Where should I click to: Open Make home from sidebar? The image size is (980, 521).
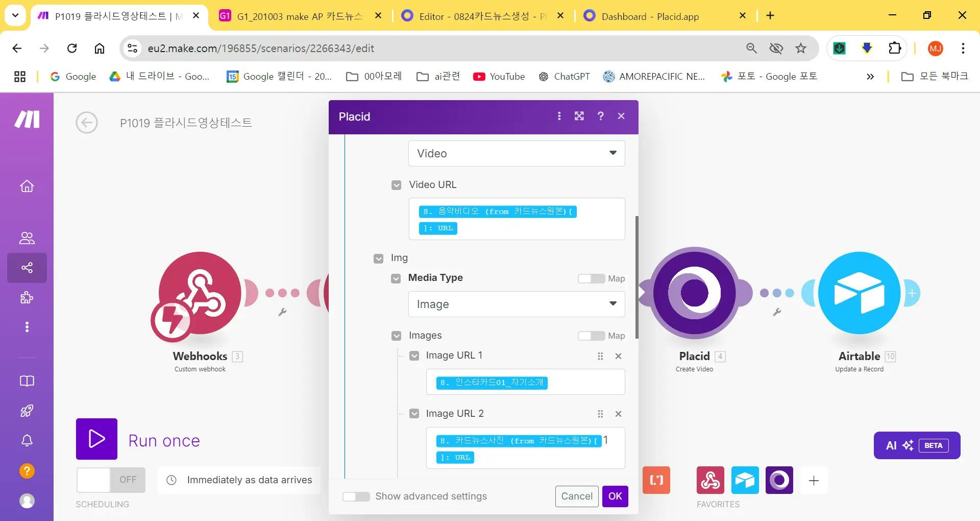(x=27, y=186)
